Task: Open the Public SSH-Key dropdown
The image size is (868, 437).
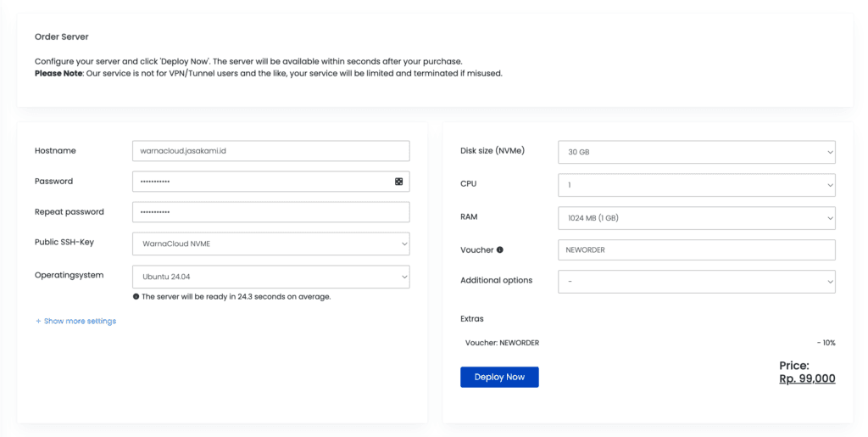Action: (270, 244)
